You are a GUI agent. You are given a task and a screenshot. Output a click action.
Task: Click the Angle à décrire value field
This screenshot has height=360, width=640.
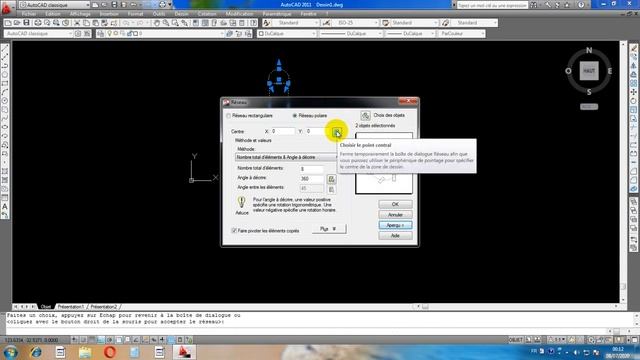pyautogui.click(x=311, y=179)
